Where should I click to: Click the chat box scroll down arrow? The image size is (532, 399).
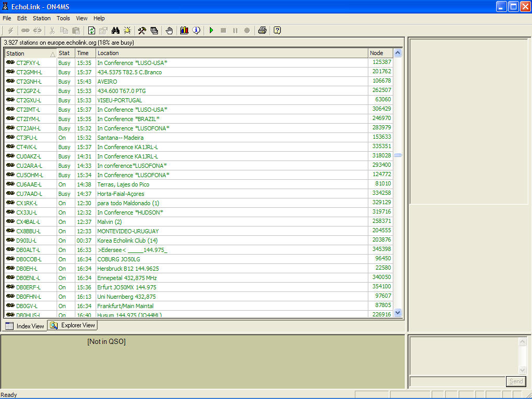click(x=522, y=370)
